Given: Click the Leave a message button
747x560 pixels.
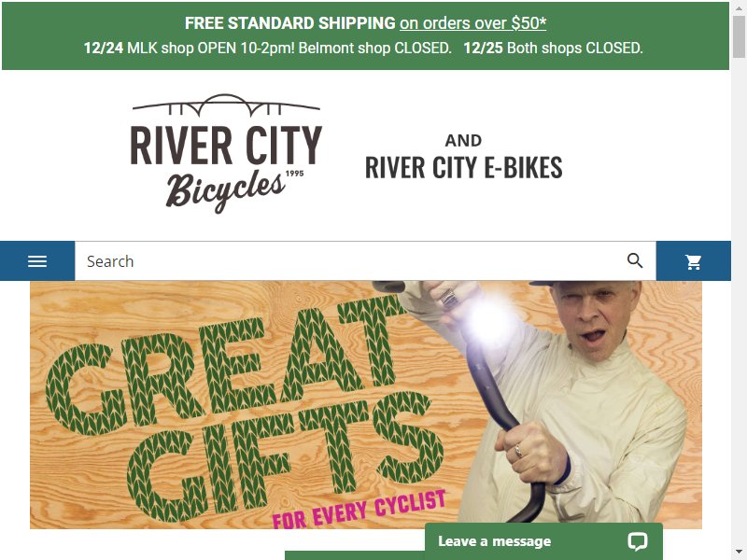Looking at the screenshot, I should [x=543, y=541].
